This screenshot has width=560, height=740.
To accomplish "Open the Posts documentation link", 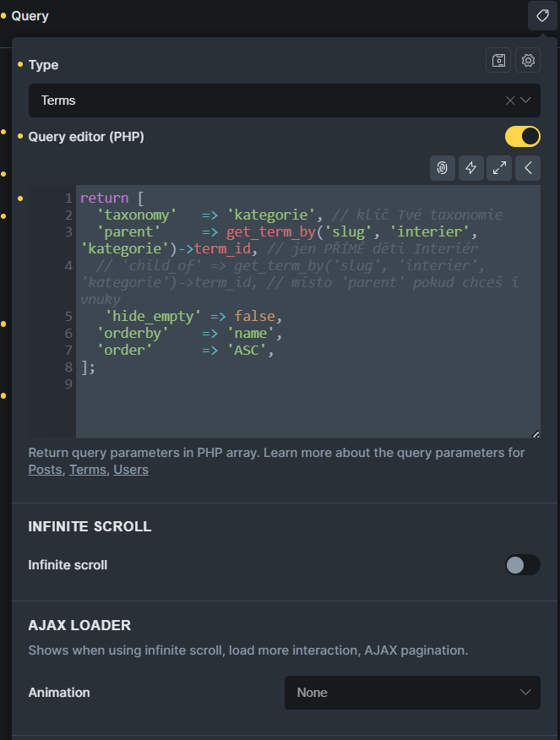I will point(45,470).
